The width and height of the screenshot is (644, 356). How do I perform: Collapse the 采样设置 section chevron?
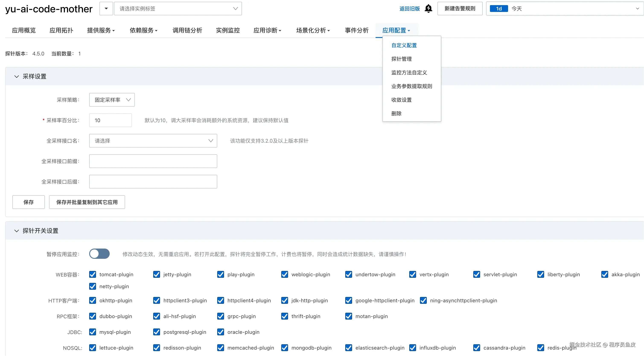[16, 77]
